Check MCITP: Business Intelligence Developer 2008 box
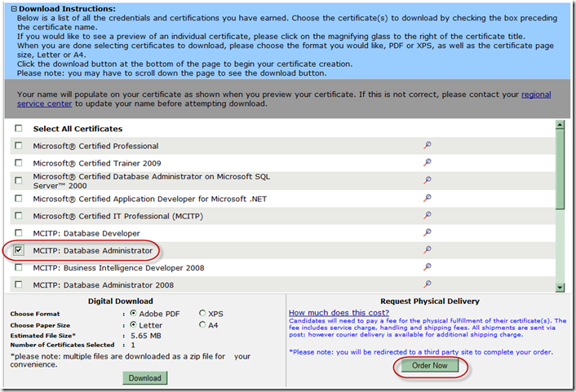The width and height of the screenshot is (576, 392). click(x=19, y=267)
